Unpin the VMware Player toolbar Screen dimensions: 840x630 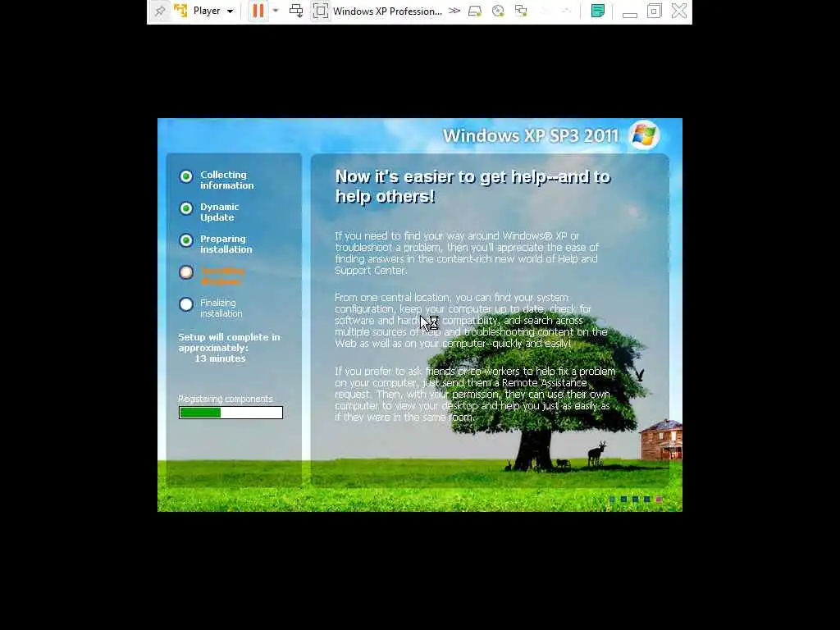click(160, 11)
